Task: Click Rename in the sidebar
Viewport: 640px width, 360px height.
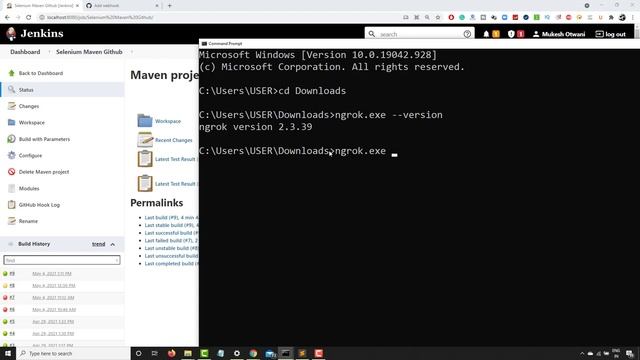Action: 28,221
